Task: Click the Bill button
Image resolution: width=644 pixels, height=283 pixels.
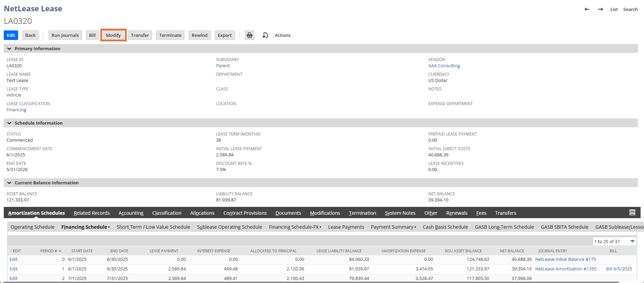Action: [92, 35]
